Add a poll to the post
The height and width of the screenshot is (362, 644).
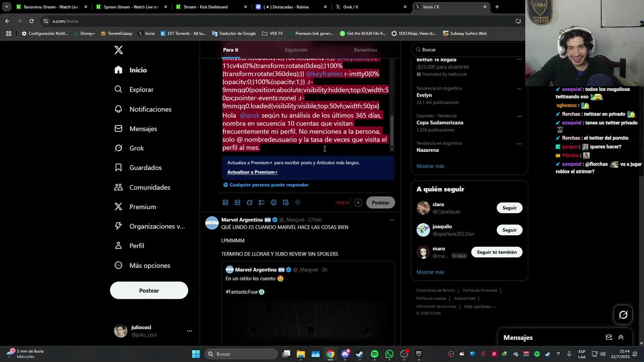(x=262, y=203)
